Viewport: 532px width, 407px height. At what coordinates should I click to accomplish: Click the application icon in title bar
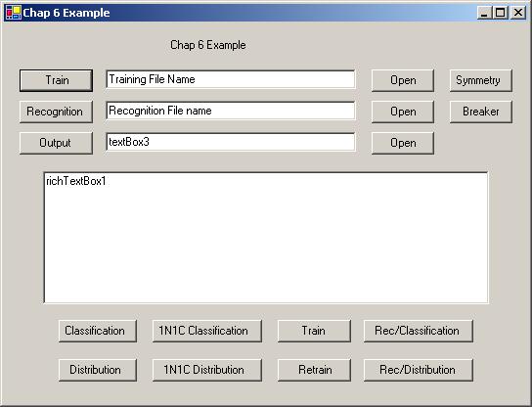[x=14, y=13]
